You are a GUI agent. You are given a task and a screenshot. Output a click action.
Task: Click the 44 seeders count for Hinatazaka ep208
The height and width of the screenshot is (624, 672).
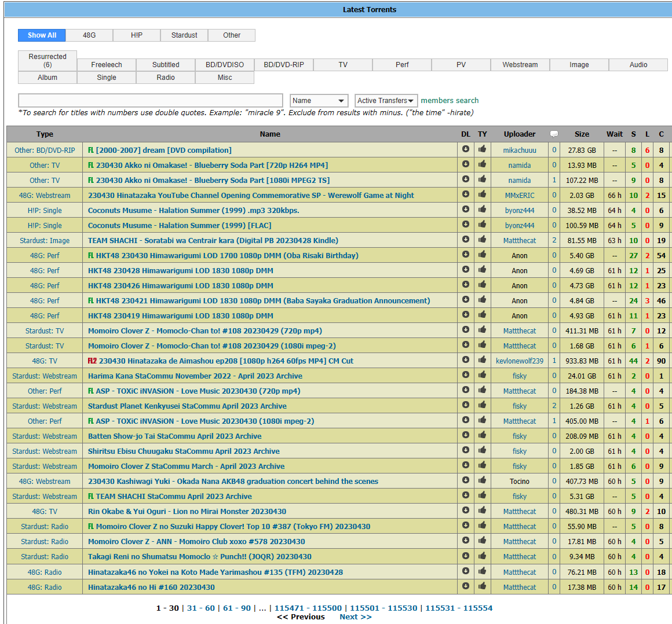point(633,361)
